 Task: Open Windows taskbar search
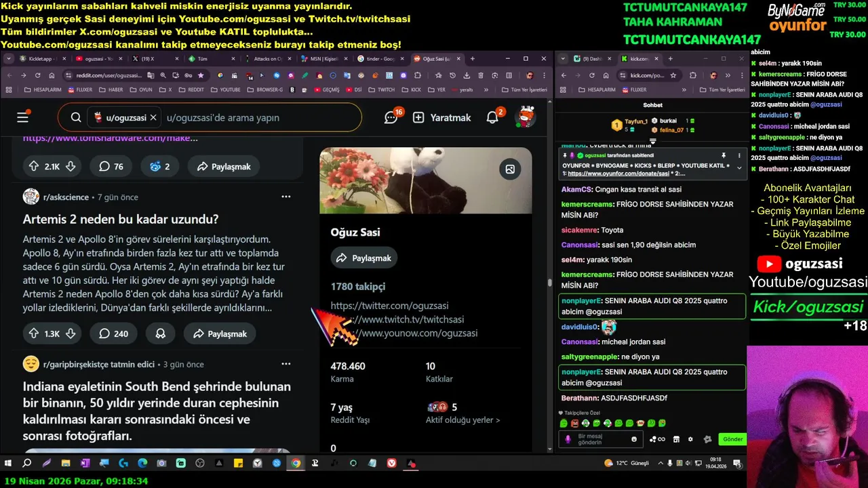(x=27, y=463)
